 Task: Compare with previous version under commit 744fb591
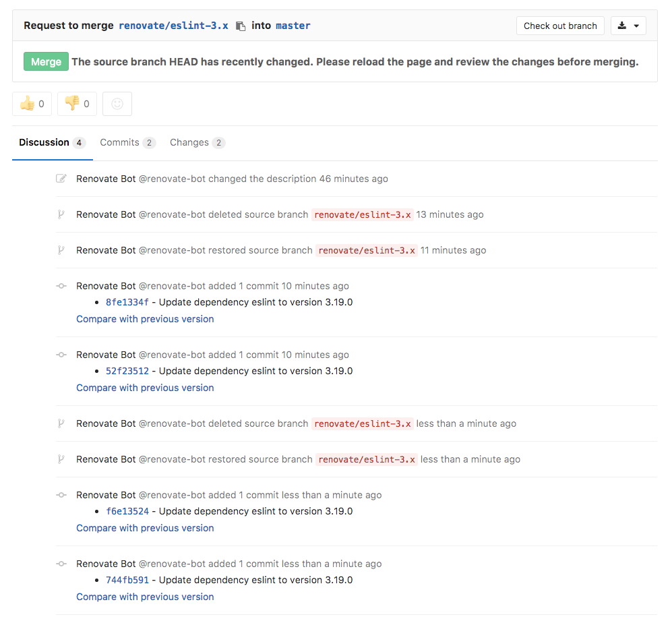coord(145,597)
